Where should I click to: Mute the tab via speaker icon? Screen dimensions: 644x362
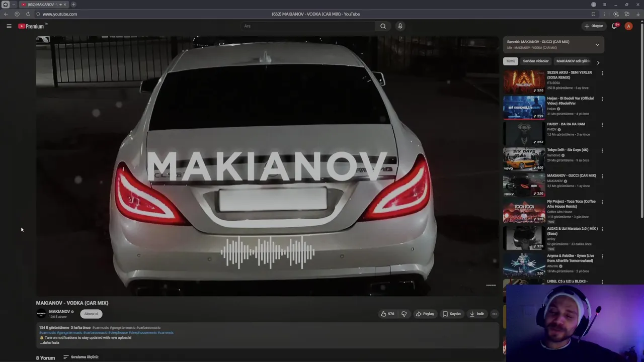click(x=60, y=5)
